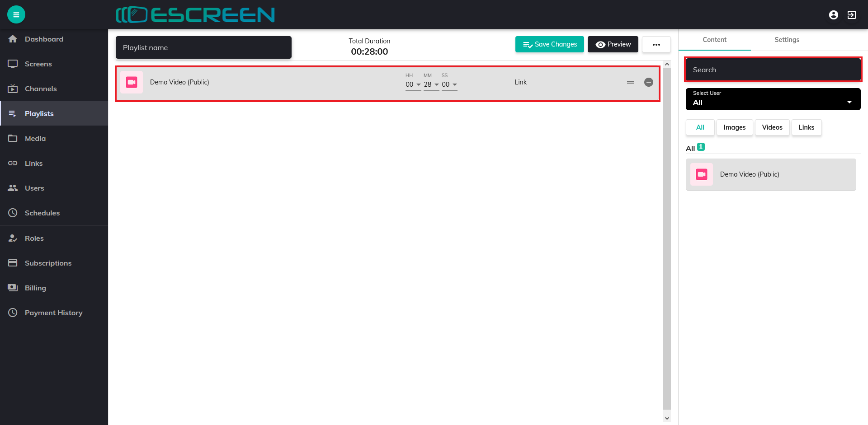Viewport: 868px width, 425px height.
Task: Open the user account profile icon
Action: coord(833,15)
